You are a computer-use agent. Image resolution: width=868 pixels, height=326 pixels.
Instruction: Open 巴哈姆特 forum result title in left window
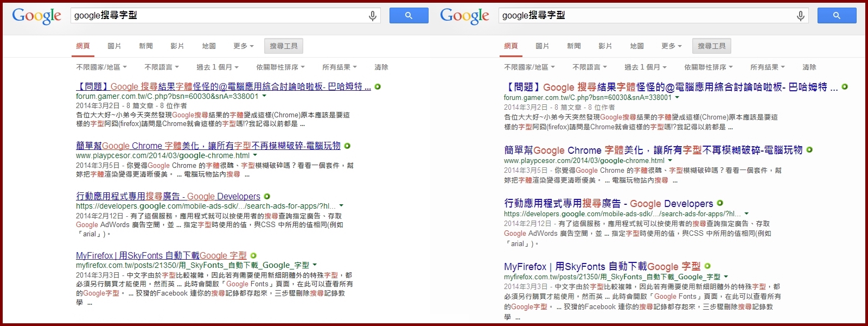pos(224,86)
